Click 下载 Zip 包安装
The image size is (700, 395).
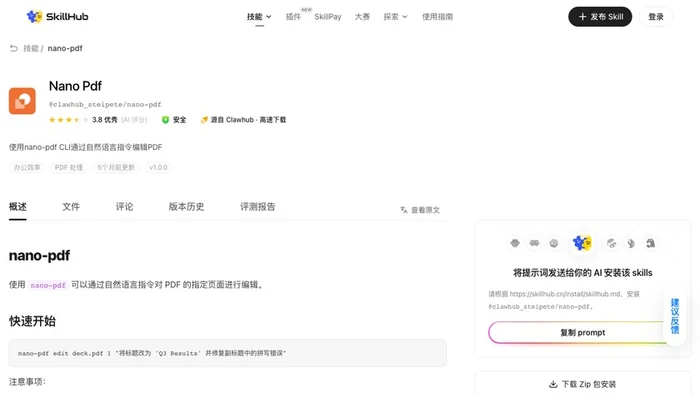[583, 384]
